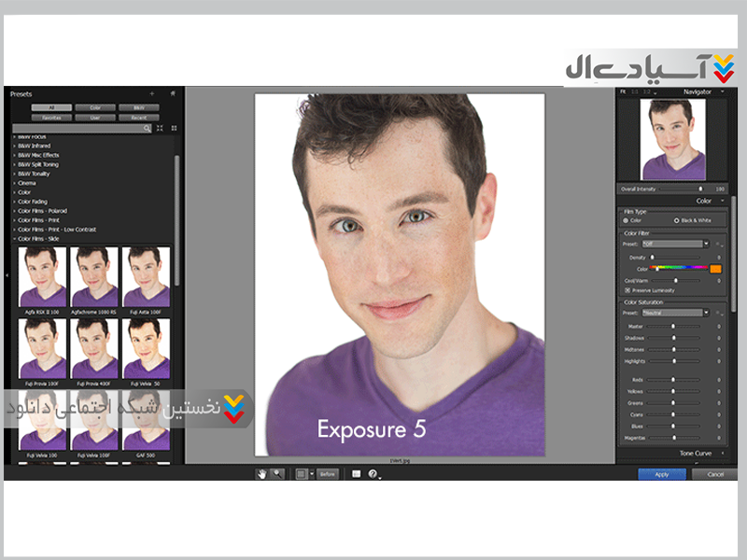Select the Hand pan tool

262,474
